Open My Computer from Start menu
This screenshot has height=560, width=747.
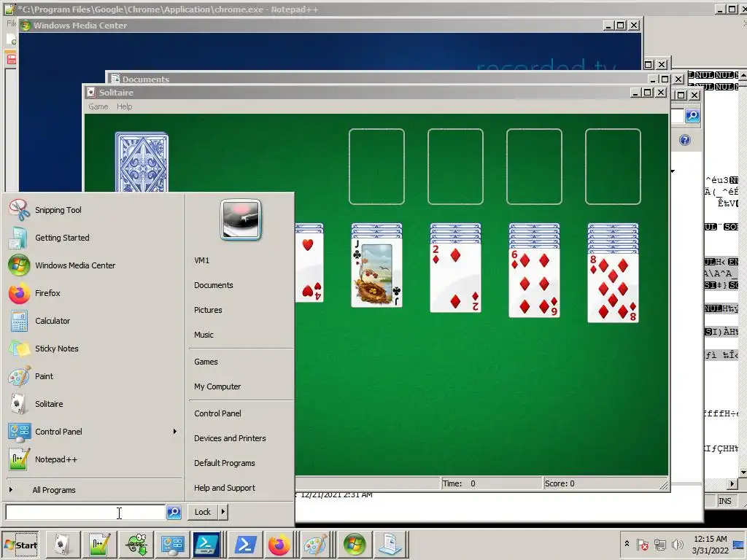click(x=217, y=386)
